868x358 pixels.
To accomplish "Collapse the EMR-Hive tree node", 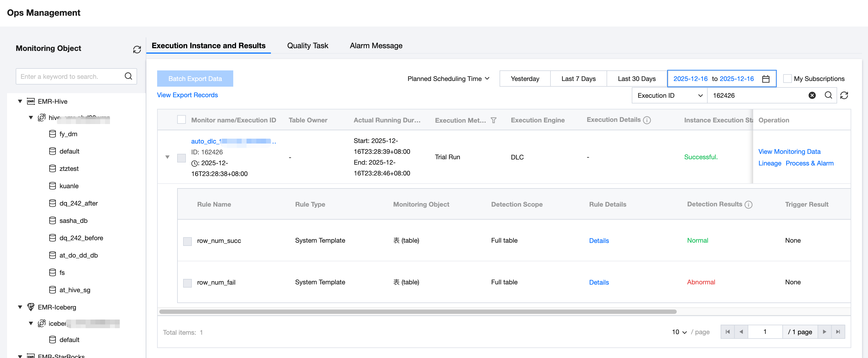I will click(x=20, y=101).
